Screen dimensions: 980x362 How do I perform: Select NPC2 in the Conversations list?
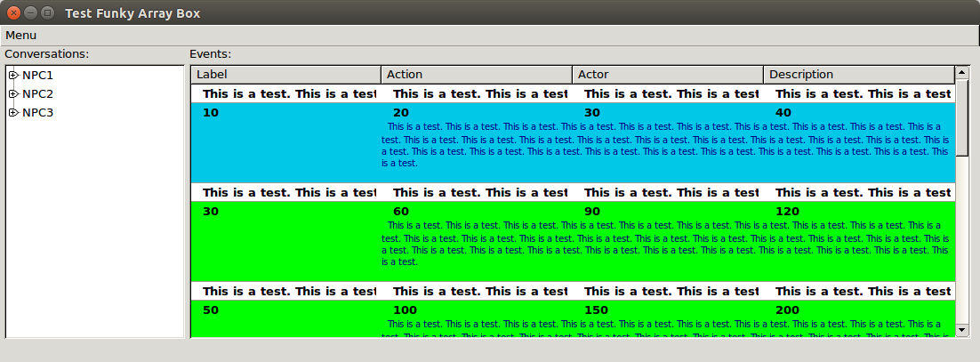tap(37, 94)
